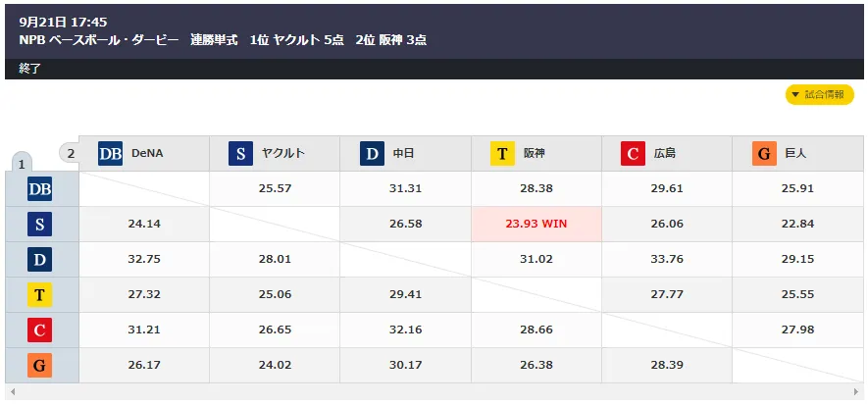Click the highlighted 23.93 WIN odds cell

tap(536, 224)
